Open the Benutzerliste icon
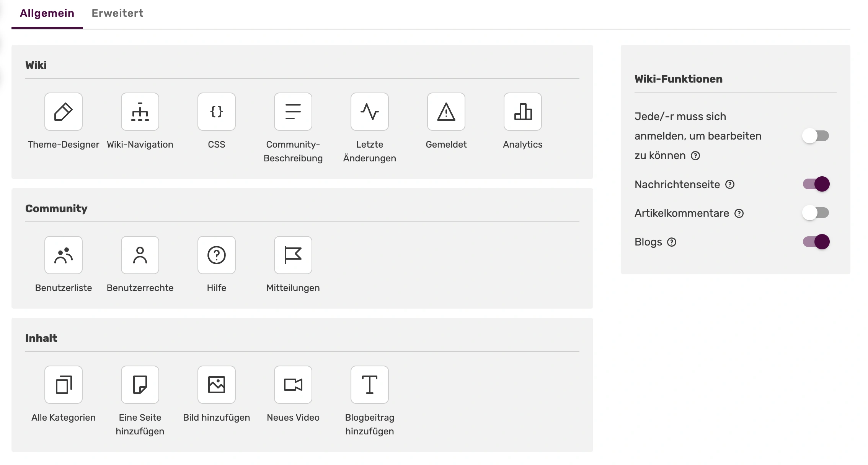 pyautogui.click(x=64, y=255)
